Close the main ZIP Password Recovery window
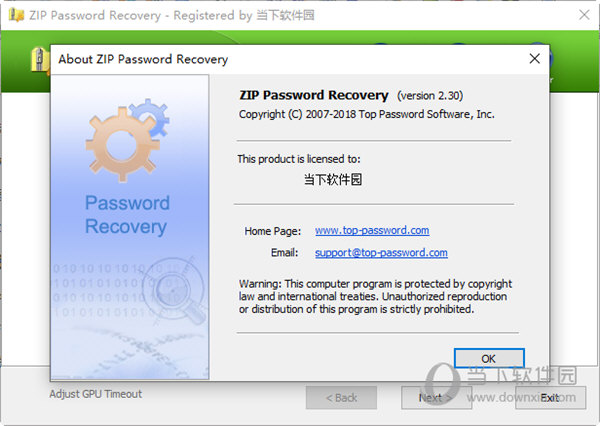Image resolution: width=600 pixels, height=426 pixels. coord(584,15)
